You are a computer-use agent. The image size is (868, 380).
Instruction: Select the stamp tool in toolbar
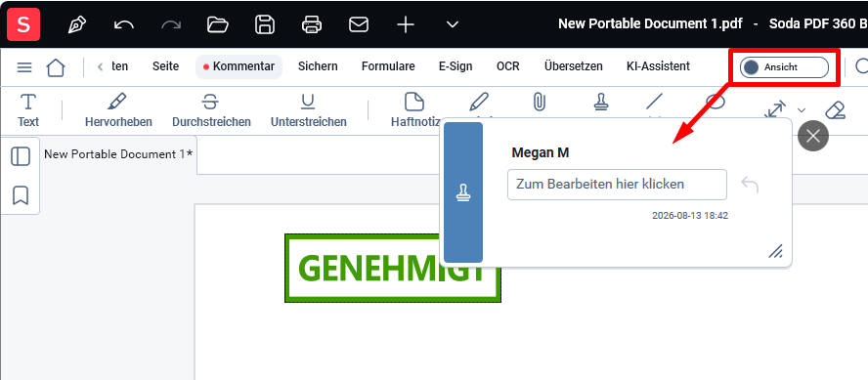(x=600, y=102)
